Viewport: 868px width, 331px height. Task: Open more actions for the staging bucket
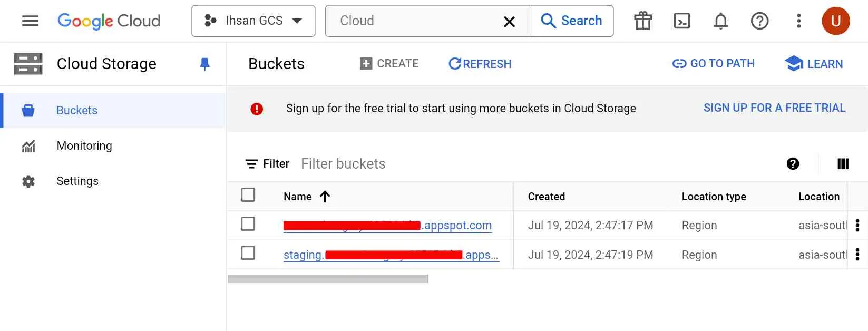pyautogui.click(x=857, y=255)
